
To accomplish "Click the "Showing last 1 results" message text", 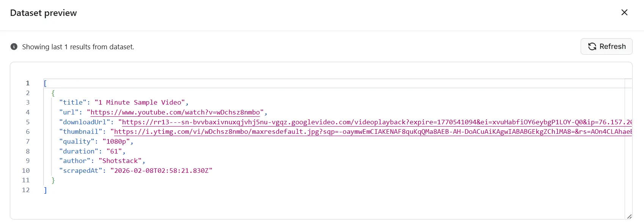I will pos(78,47).
